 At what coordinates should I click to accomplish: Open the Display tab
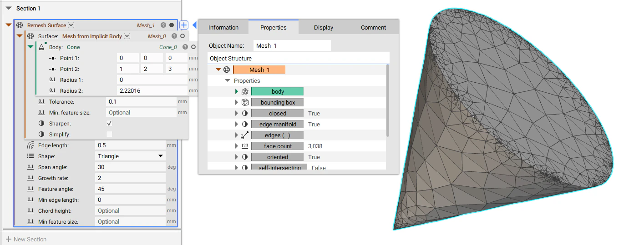point(324,27)
